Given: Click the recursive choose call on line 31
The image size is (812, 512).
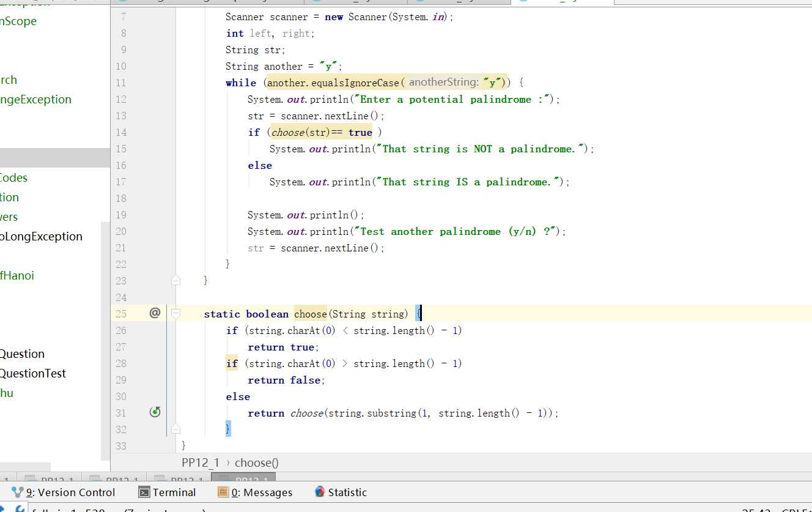Looking at the screenshot, I should point(306,413).
